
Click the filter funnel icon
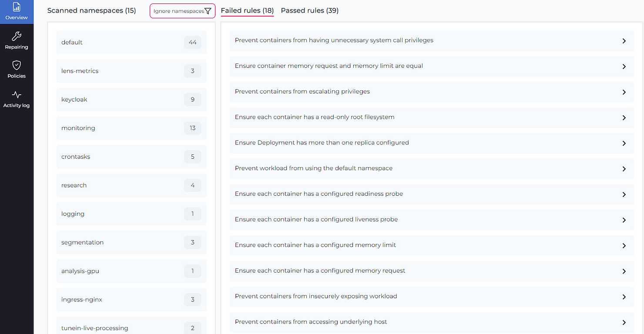click(208, 11)
